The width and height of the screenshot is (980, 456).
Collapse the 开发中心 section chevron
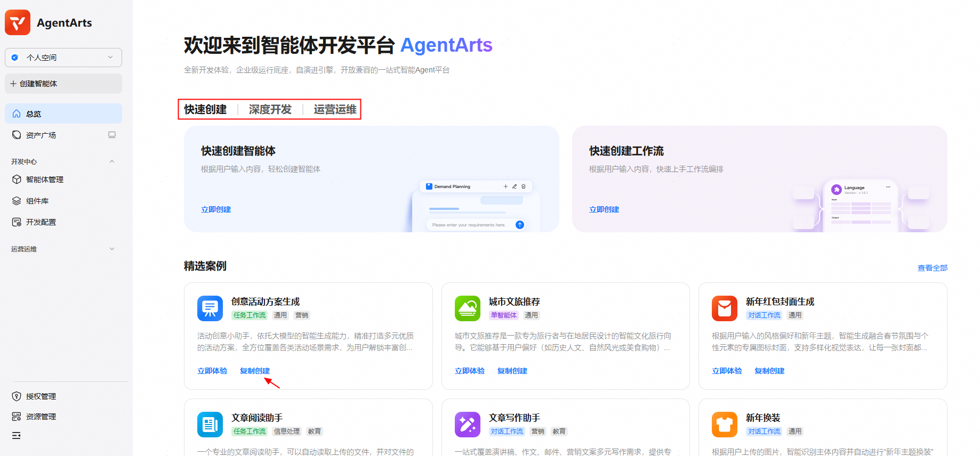pos(112,161)
